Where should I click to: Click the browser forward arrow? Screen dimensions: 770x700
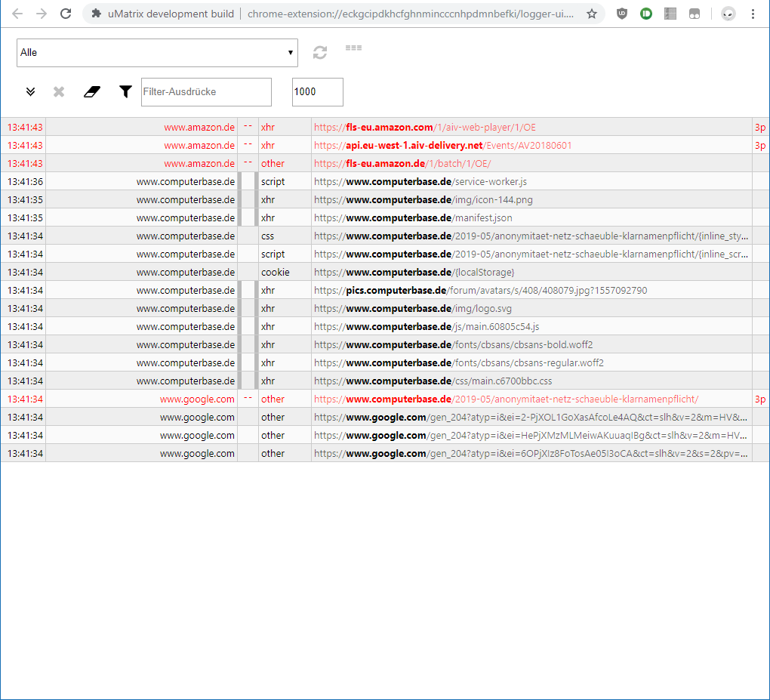42,14
